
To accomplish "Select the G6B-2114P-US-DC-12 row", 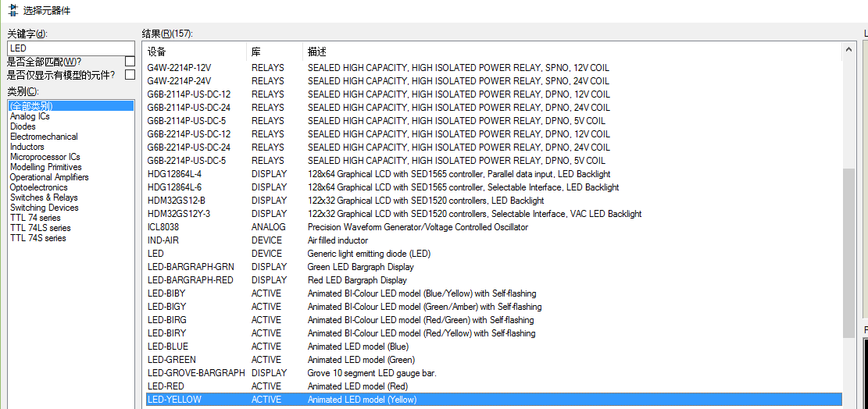I will pyautogui.click(x=494, y=94).
